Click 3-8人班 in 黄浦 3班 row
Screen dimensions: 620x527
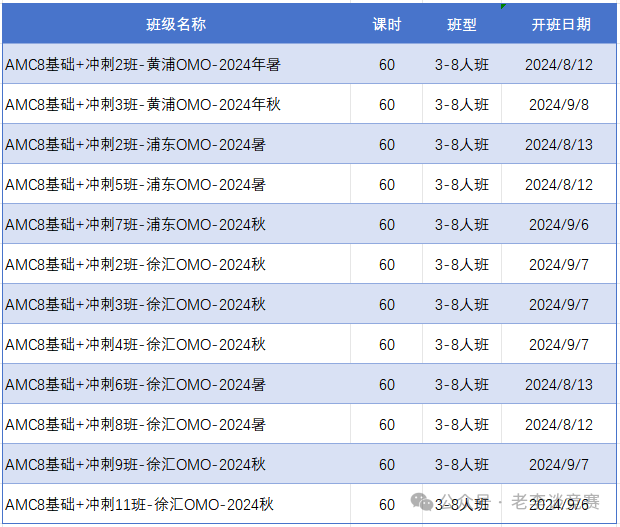coord(462,105)
